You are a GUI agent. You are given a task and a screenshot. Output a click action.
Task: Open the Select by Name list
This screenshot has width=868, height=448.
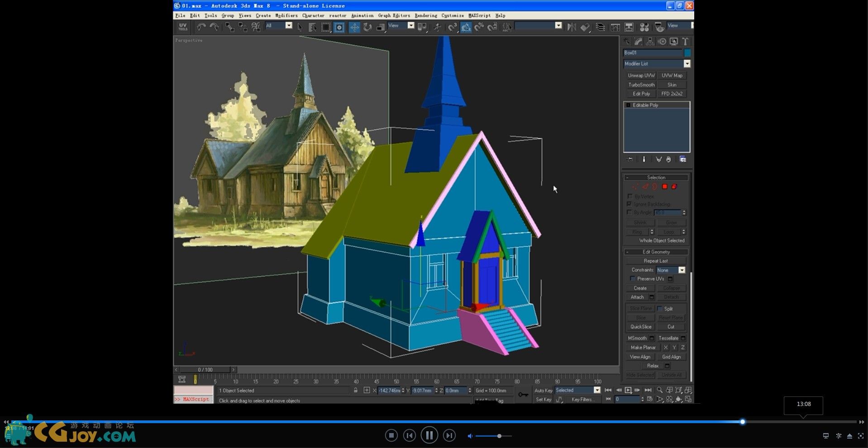(312, 27)
